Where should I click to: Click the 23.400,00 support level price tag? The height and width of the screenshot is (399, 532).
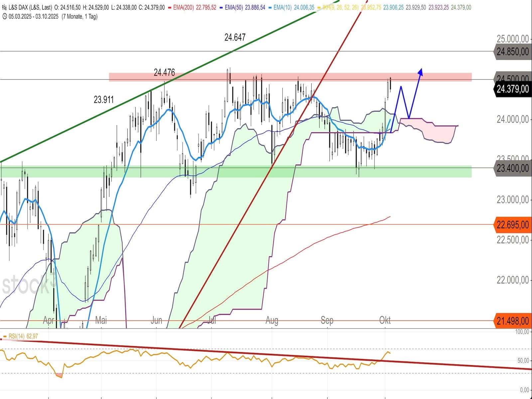pos(512,168)
